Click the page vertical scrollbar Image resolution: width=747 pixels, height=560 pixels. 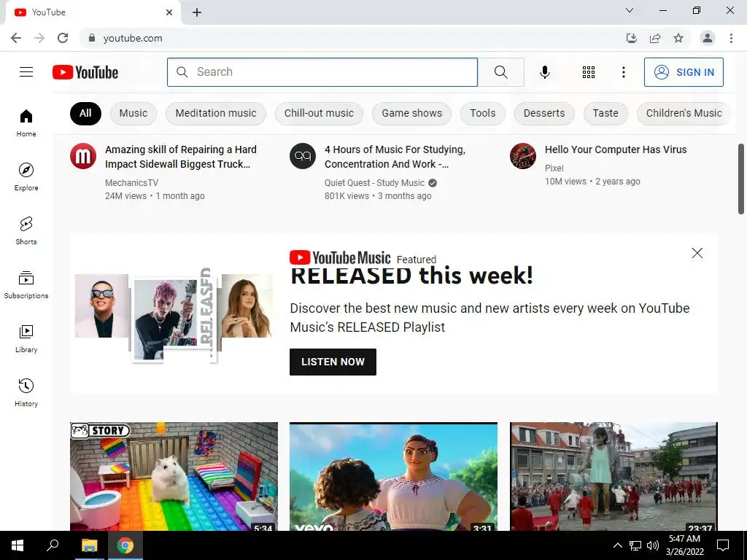[741, 179]
